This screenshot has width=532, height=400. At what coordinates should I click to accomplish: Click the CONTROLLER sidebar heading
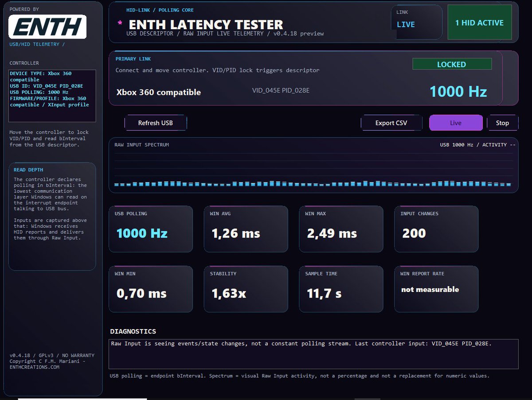point(24,63)
